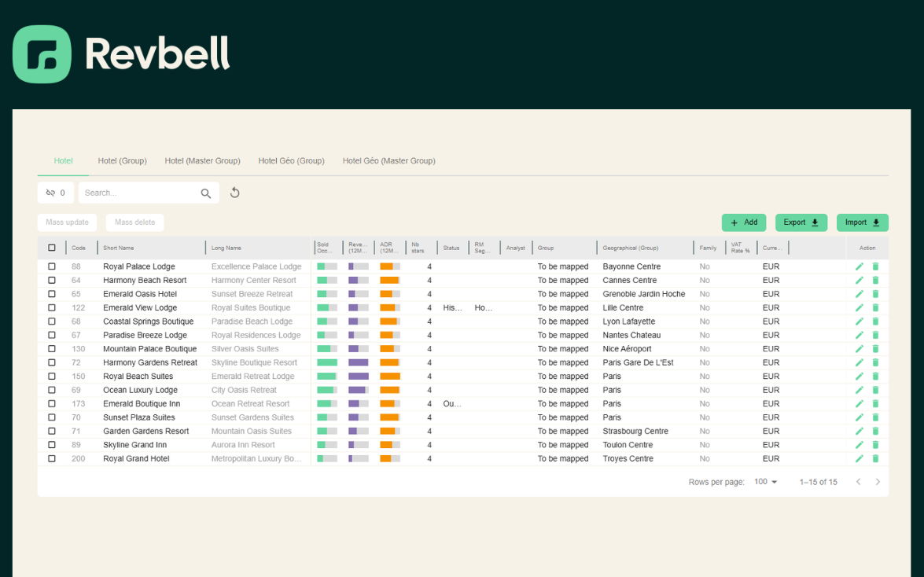Switch to the Hotel tab
This screenshot has width=924, height=577.
63,160
